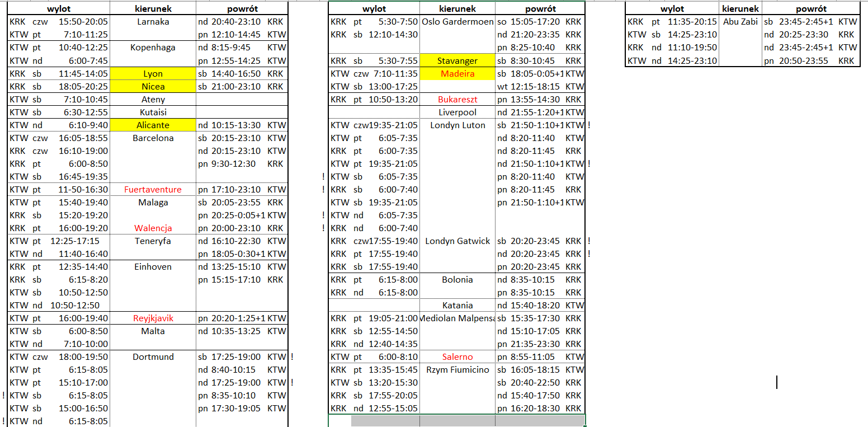The width and height of the screenshot is (868, 427).
Task: Select the Barcelona cell
Action: pos(153,138)
